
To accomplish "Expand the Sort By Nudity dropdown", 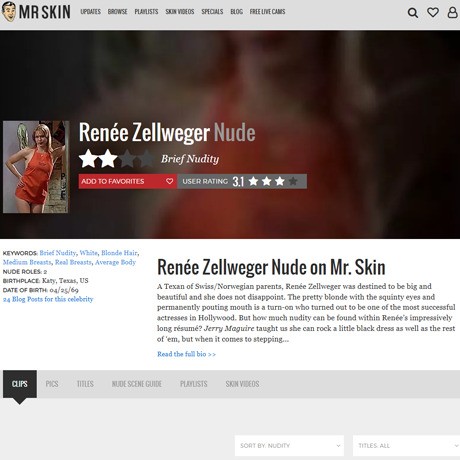I will click(x=289, y=445).
